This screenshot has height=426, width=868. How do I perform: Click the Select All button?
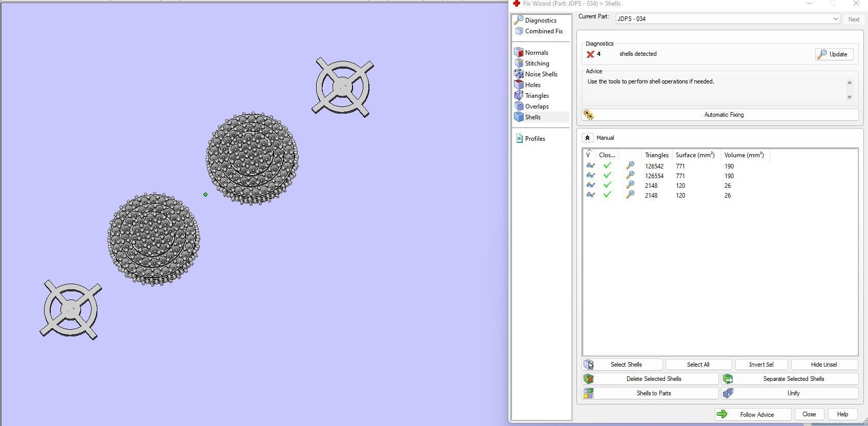(x=698, y=365)
